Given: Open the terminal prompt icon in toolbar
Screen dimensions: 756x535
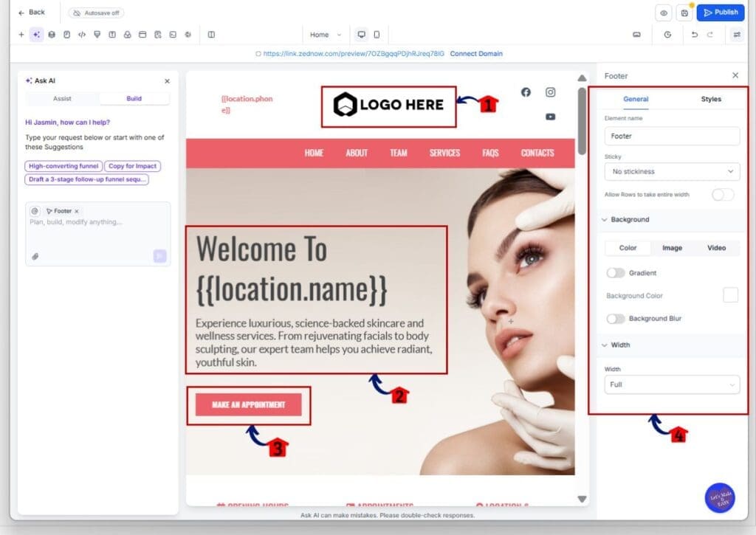Looking at the screenshot, I should (173, 35).
